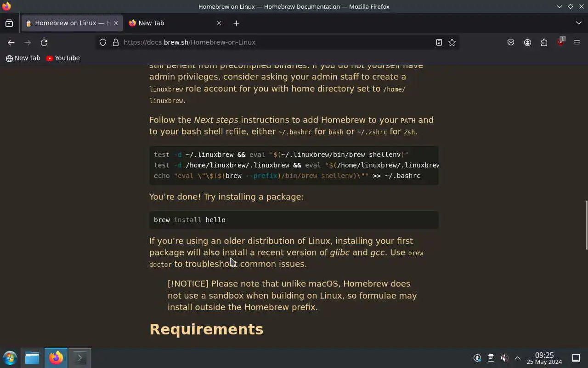This screenshot has height=368, width=588.
Task: Close the New Tab tab
Action: [x=219, y=23]
